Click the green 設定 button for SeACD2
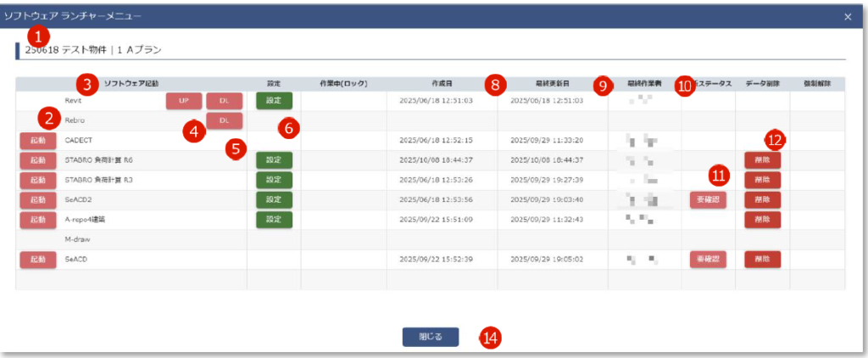Viewport: 868px width, 358px height. coord(273,199)
